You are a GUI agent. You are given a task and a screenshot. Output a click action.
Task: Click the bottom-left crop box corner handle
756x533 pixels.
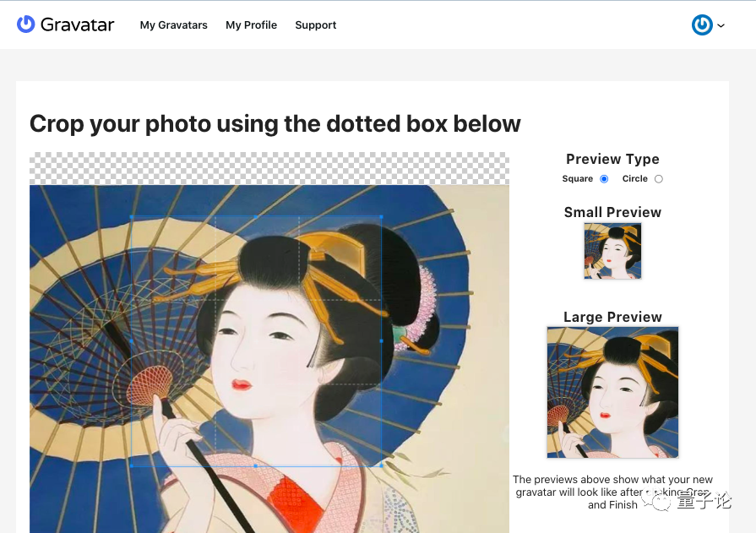(x=132, y=466)
